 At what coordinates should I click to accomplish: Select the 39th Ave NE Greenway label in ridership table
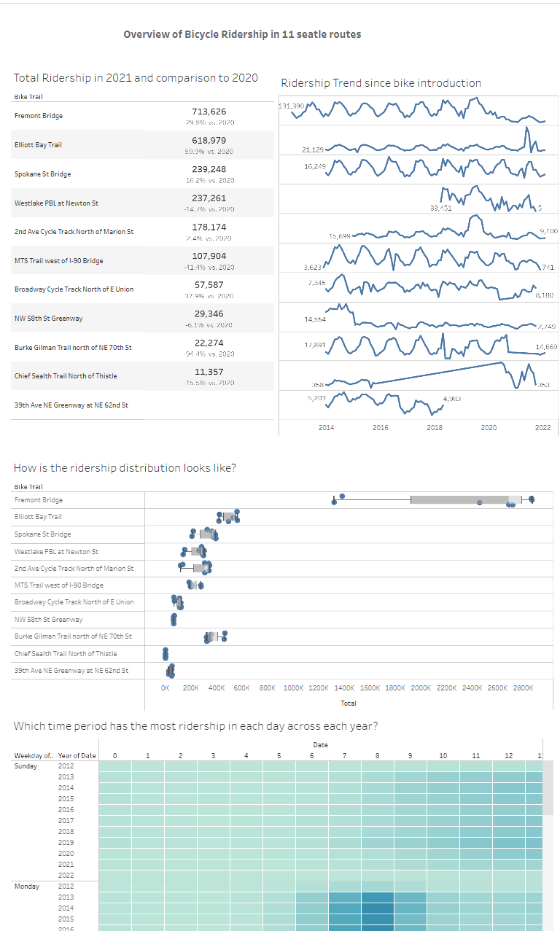click(x=71, y=405)
